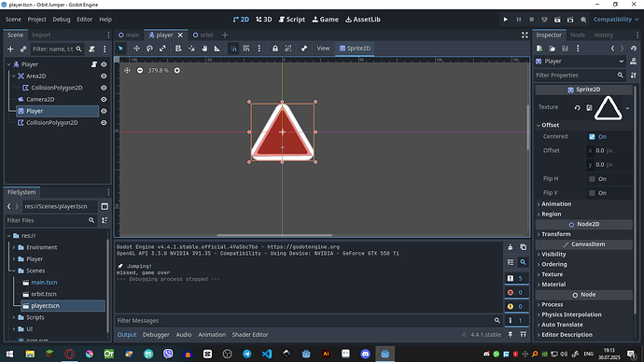
Task: Click the clear output icon
Action: click(x=511, y=247)
